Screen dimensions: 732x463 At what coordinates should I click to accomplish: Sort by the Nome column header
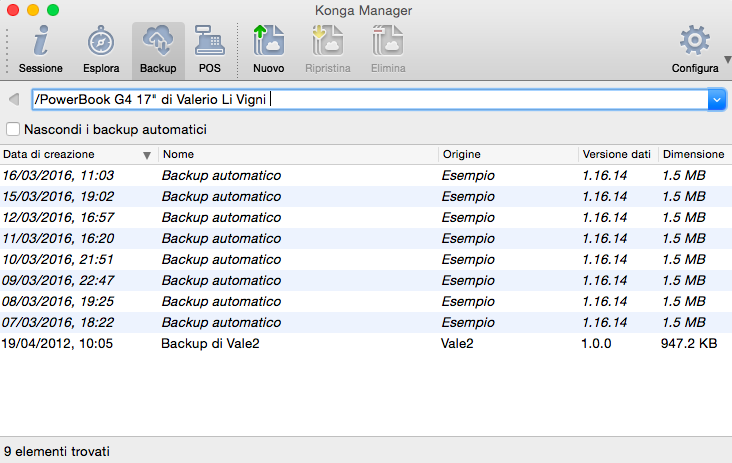(297, 155)
